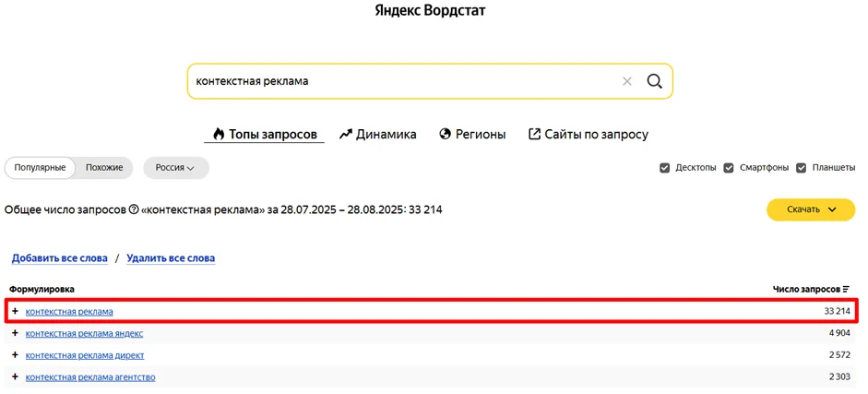This screenshot has width=868, height=394.
Task: Open the Топы запросов tab
Action: tap(265, 135)
